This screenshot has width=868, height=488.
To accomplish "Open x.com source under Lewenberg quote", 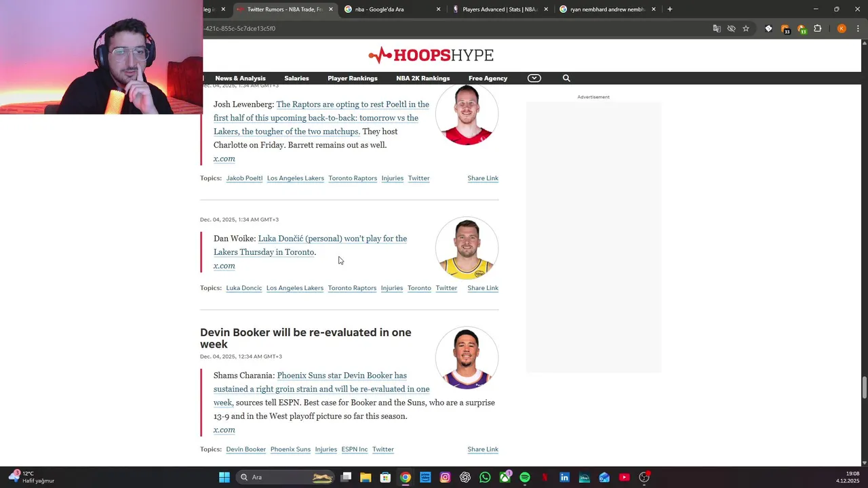I will pos(224,159).
